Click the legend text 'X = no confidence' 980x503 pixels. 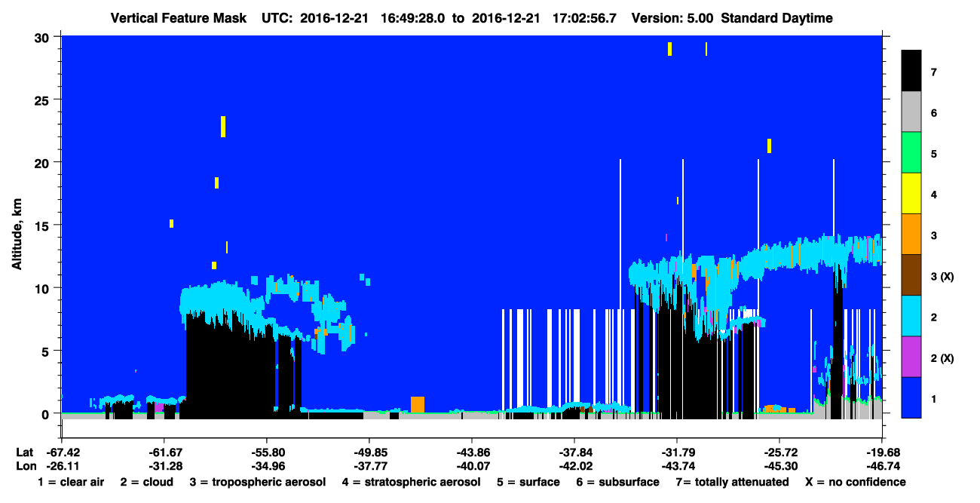tap(856, 482)
